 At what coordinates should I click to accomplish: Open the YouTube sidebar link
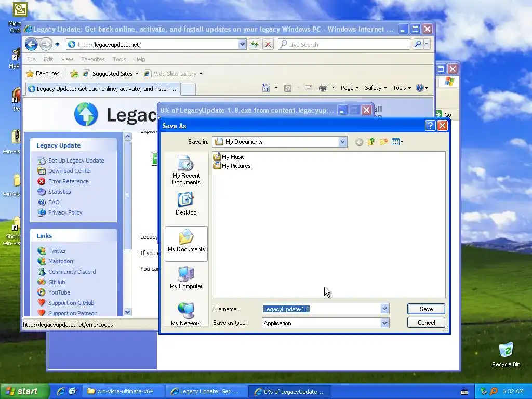tap(59, 292)
